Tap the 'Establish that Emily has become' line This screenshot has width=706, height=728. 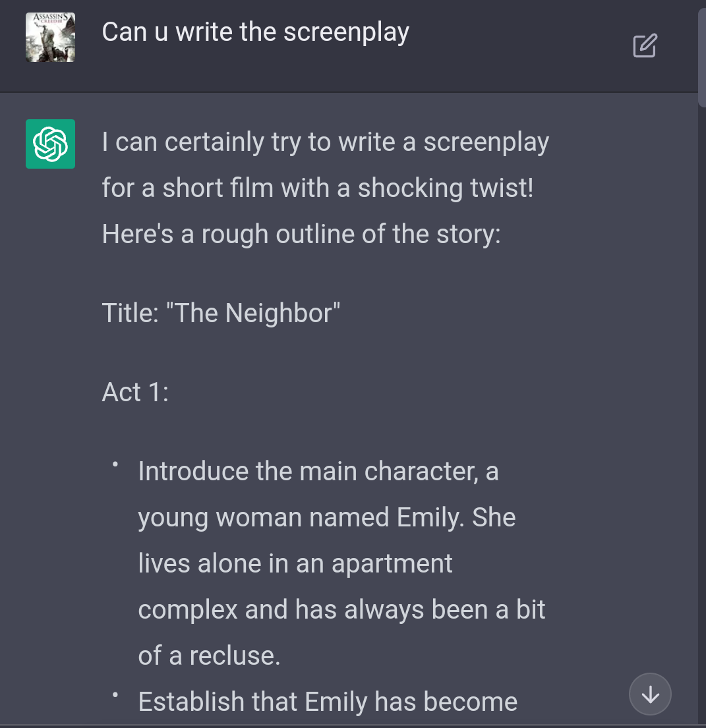(327, 702)
